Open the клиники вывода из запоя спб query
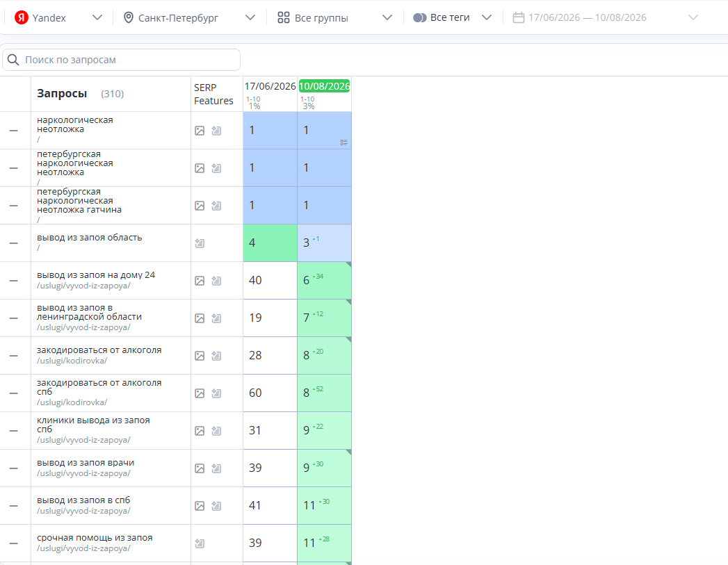 tap(93, 425)
